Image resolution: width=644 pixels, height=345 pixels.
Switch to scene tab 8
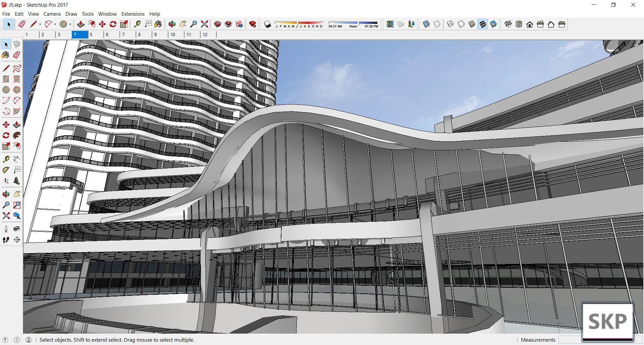pyautogui.click(x=144, y=34)
